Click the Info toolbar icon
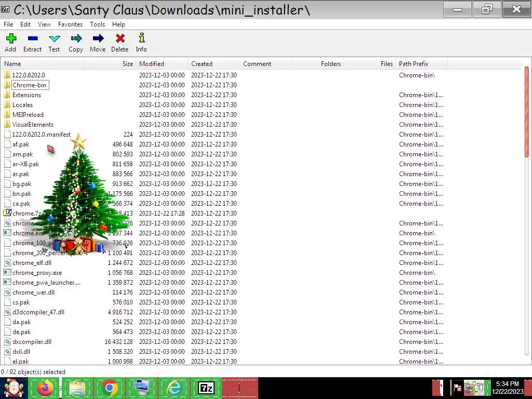This screenshot has width=532, height=399. point(141,38)
